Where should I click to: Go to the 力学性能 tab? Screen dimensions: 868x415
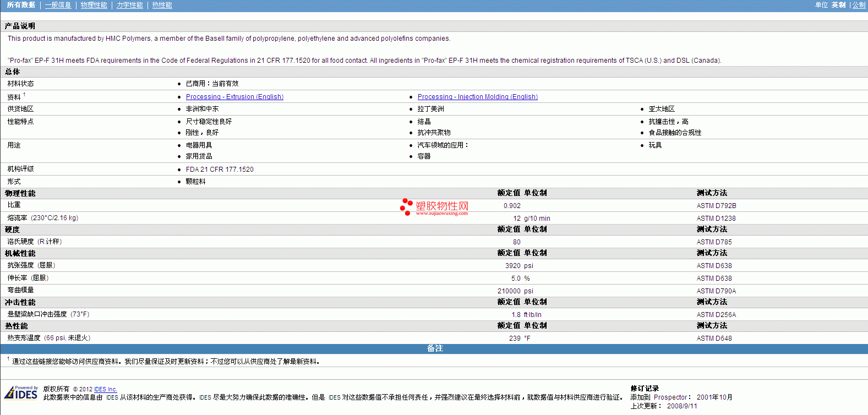pyautogui.click(x=129, y=5)
